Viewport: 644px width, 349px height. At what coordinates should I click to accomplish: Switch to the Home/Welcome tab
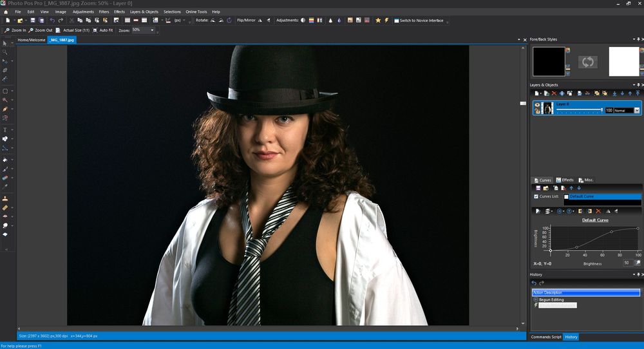click(x=32, y=40)
